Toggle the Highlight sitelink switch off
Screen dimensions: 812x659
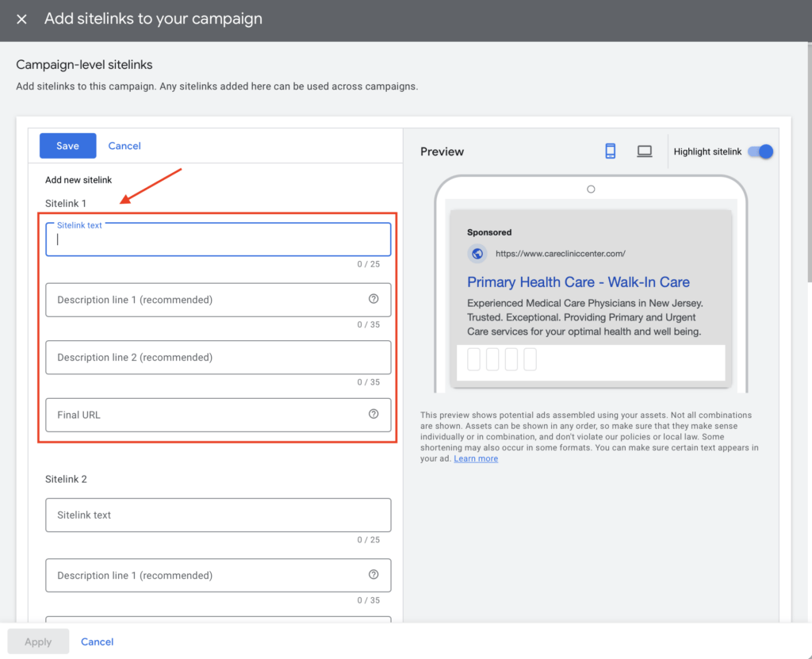pos(760,151)
